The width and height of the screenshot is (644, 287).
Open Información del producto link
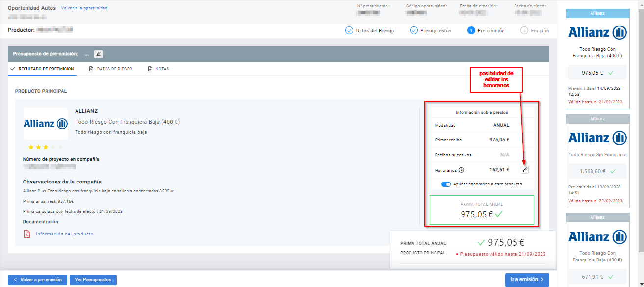click(64, 234)
